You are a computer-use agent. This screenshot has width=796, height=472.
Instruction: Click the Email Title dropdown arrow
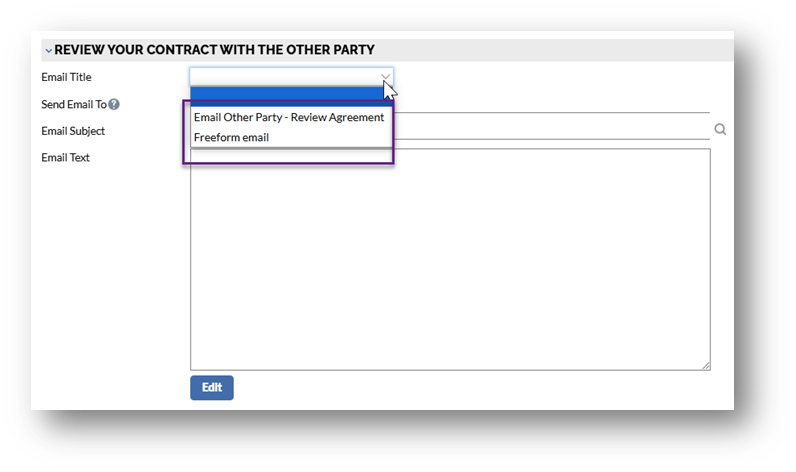[385, 76]
